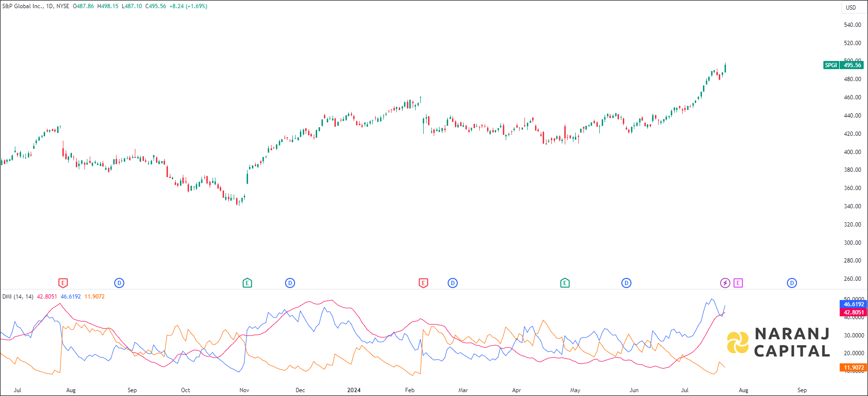Image resolution: width=868 pixels, height=396 pixels.
Task: Click the 380.00 price axis label
Action: tap(853, 170)
